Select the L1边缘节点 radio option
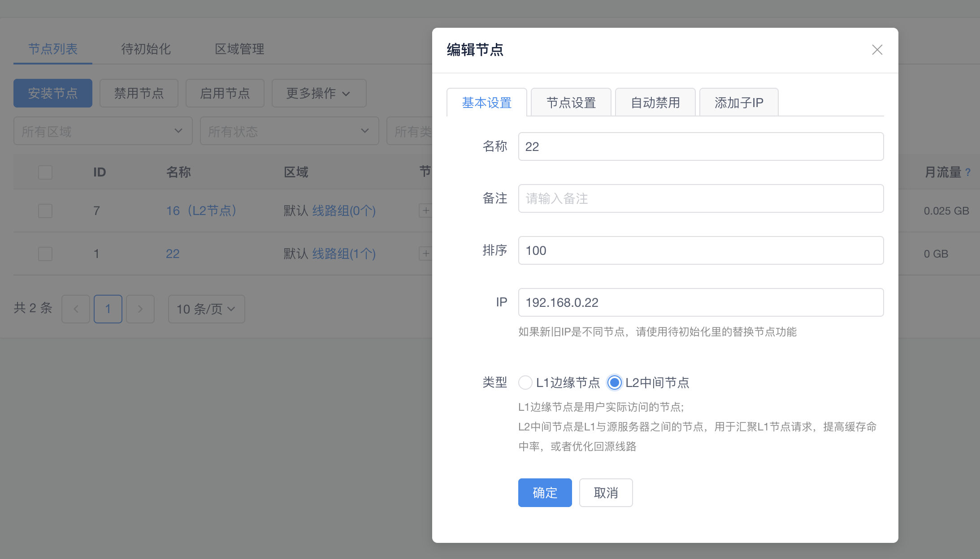The image size is (980, 559). [x=525, y=383]
